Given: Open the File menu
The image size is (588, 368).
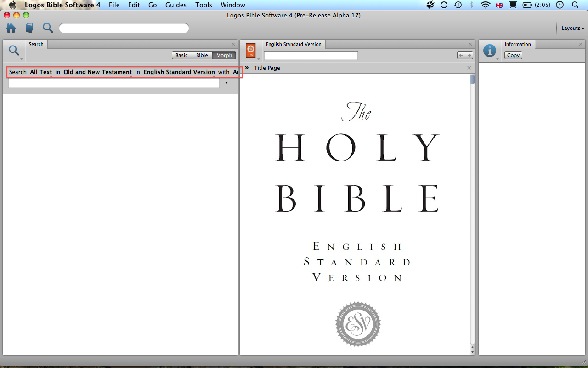Looking at the screenshot, I should (x=114, y=5).
